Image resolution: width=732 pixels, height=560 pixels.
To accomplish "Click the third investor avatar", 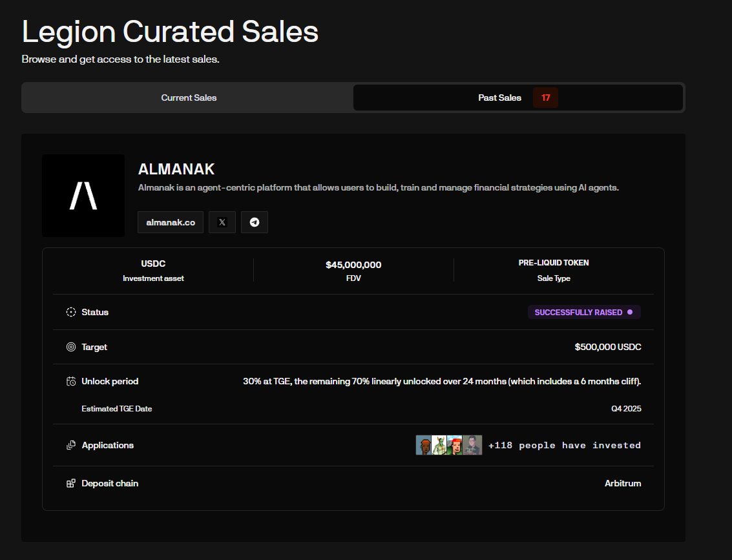I will [x=455, y=445].
